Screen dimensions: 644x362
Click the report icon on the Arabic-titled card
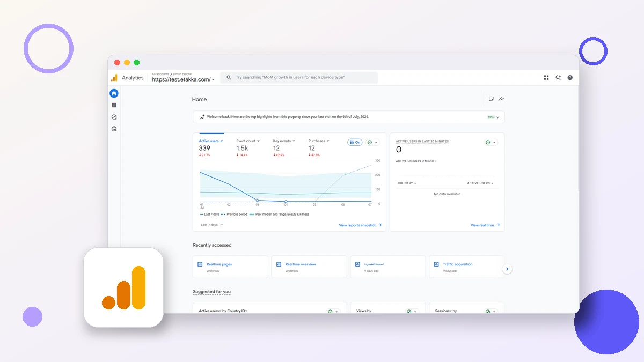(358, 264)
